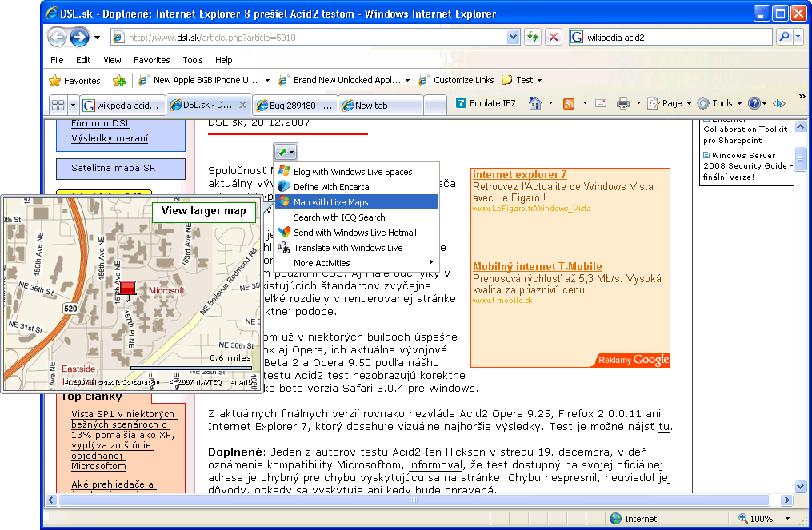
Task: Click the 100% zoom level button
Action: click(x=756, y=519)
